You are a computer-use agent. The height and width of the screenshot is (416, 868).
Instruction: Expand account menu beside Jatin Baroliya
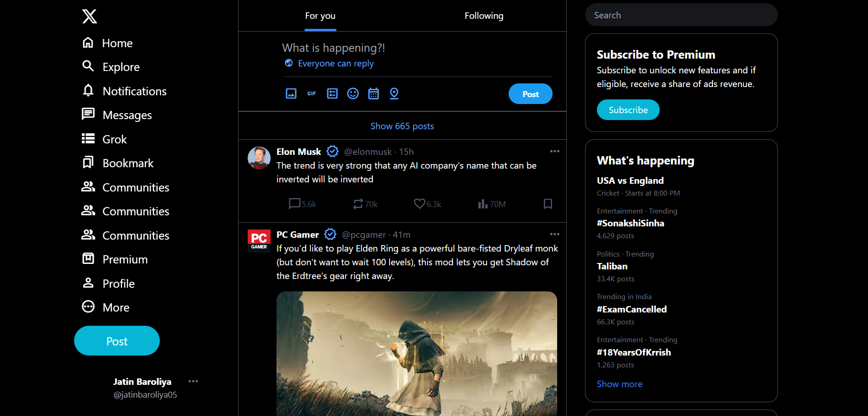pyautogui.click(x=193, y=382)
